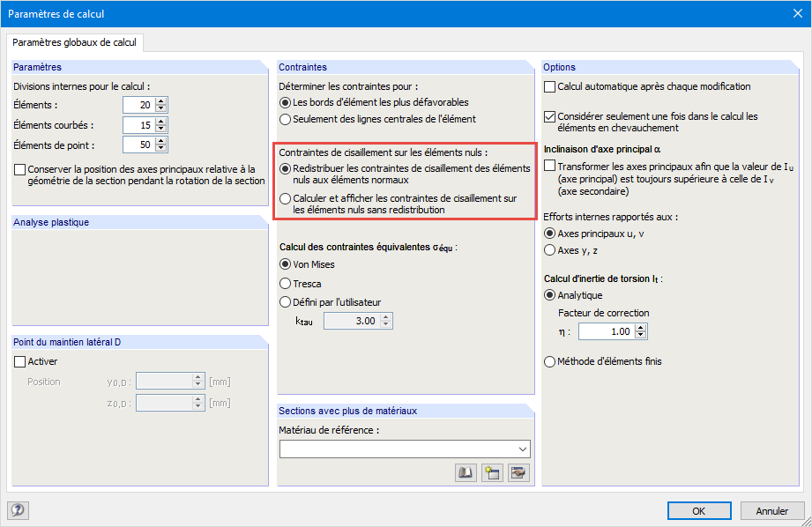Edit the reference material
Image resolution: width=812 pixels, height=527 pixels.
pyautogui.click(x=518, y=472)
